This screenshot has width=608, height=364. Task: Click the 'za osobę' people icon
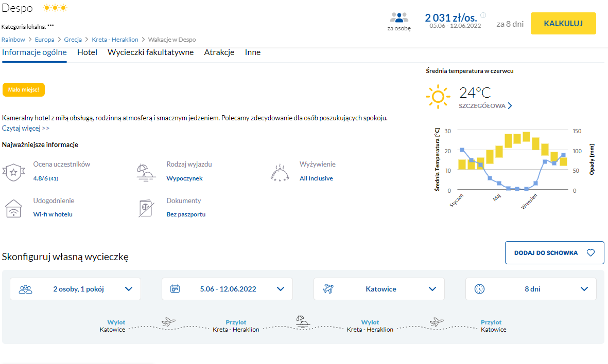point(399,17)
